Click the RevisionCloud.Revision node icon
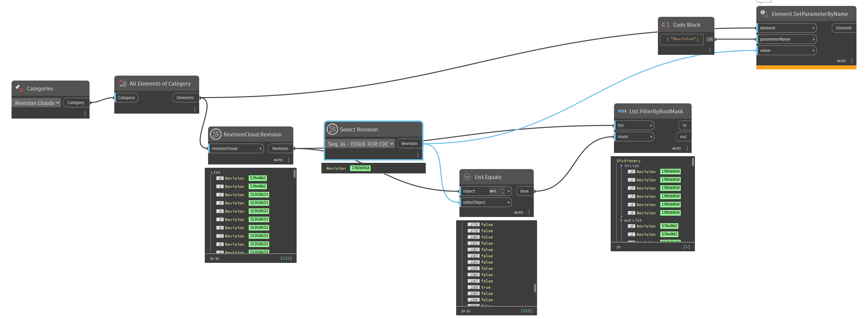 [x=216, y=134]
